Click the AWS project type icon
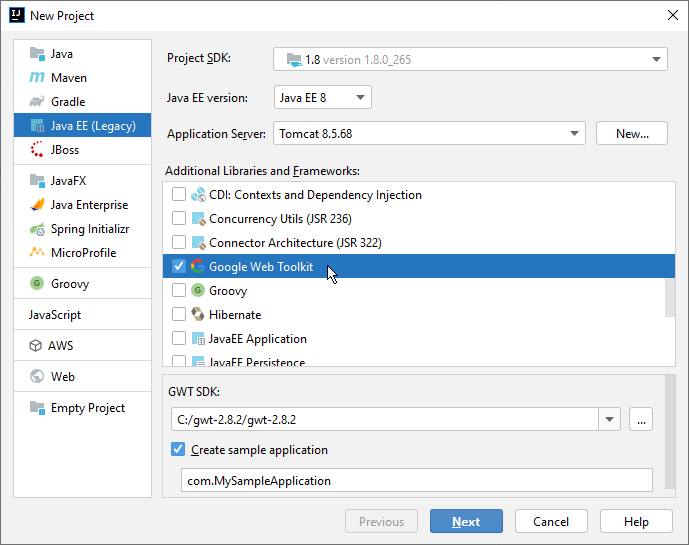This screenshot has width=689, height=545. [37, 346]
